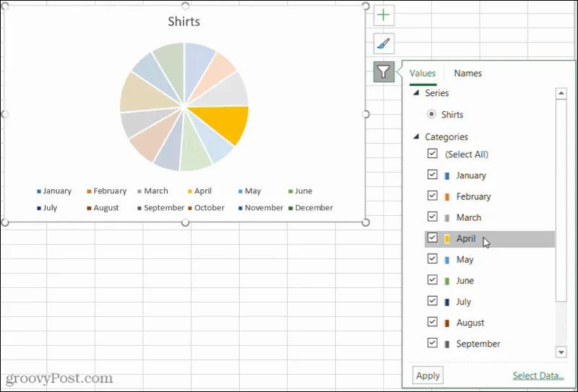Click the filter list scrollbar thumb
The height and width of the screenshot is (392, 578).
click(561, 200)
